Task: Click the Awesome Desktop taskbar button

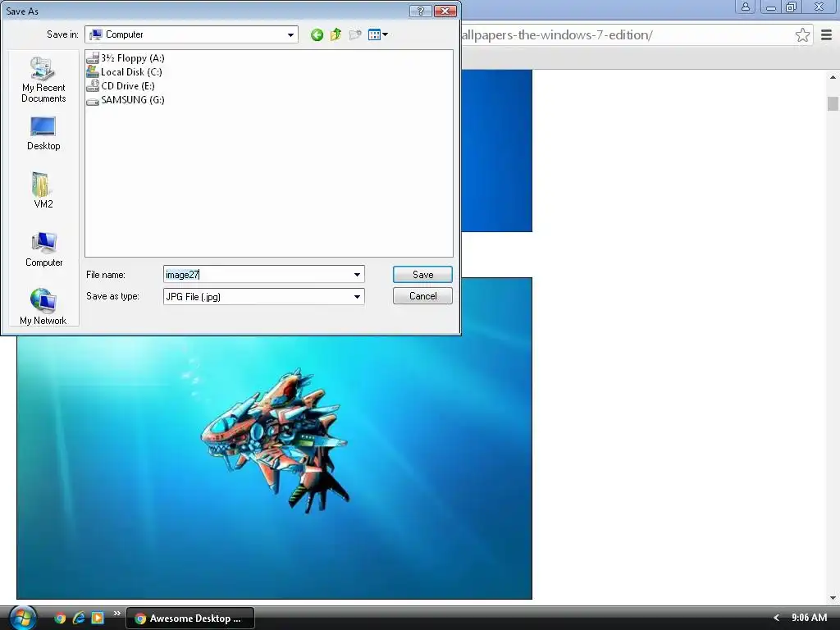Action: click(190, 619)
